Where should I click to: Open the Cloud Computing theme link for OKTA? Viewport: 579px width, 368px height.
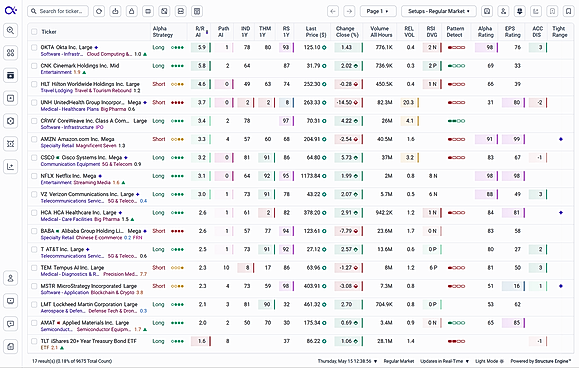[109, 54]
